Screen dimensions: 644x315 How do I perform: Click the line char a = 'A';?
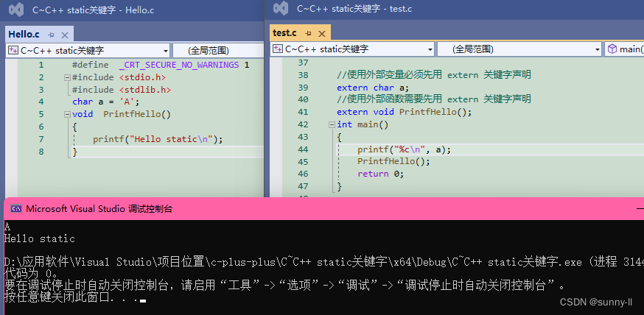[x=106, y=102]
